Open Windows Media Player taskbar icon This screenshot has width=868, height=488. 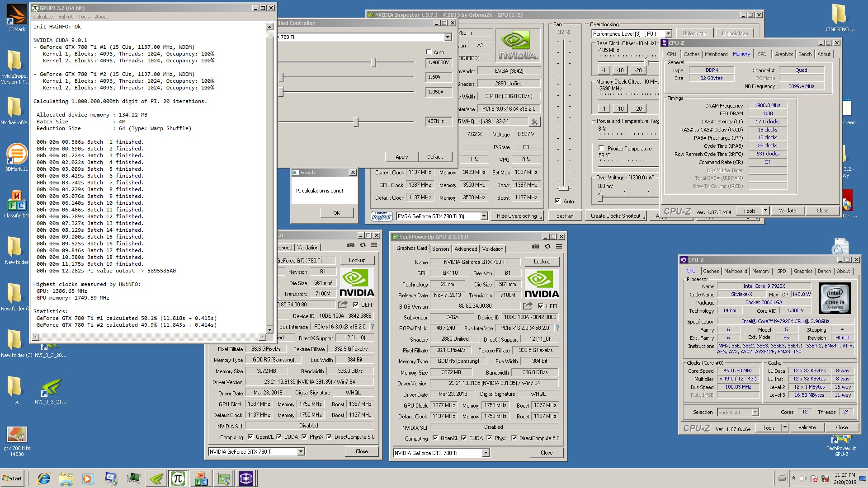tap(88, 479)
